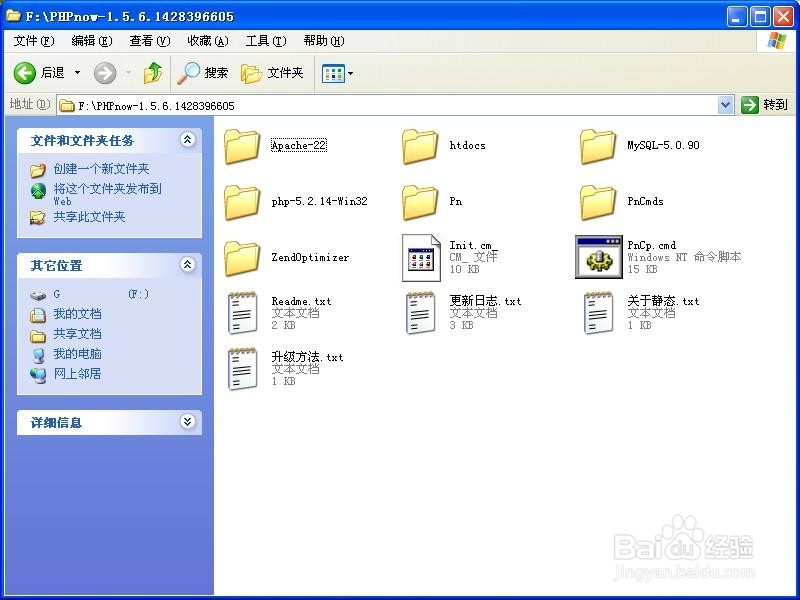Open the address bar dropdown

click(x=725, y=104)
